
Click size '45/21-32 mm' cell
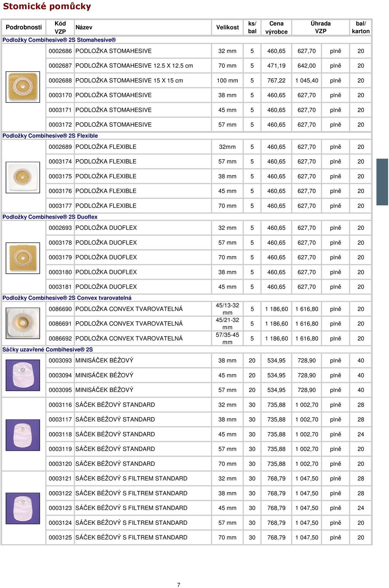[227, 324]
